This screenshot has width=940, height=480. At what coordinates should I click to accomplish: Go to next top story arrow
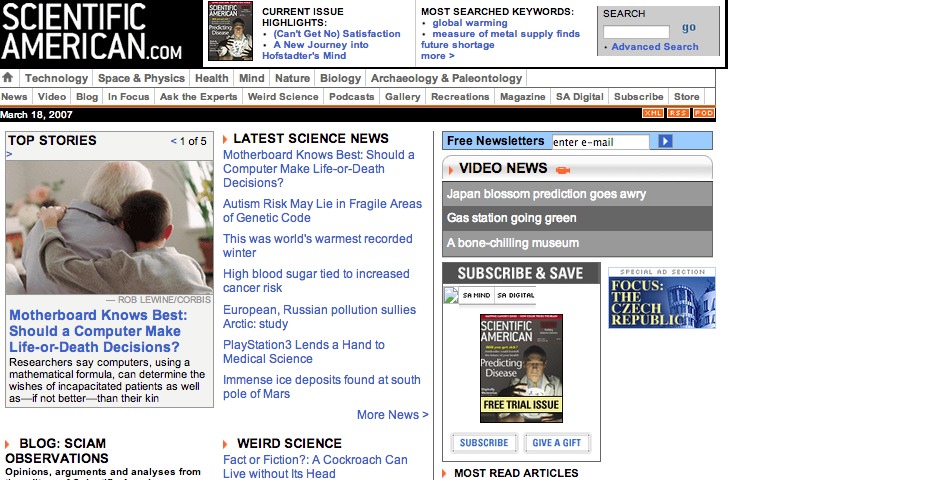(9, 155)
